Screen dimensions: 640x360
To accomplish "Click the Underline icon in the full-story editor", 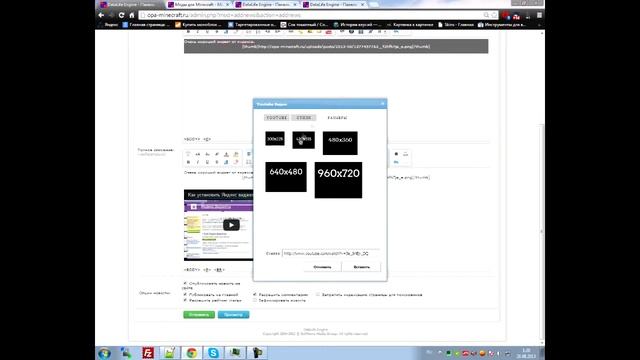I will [207, 162].
